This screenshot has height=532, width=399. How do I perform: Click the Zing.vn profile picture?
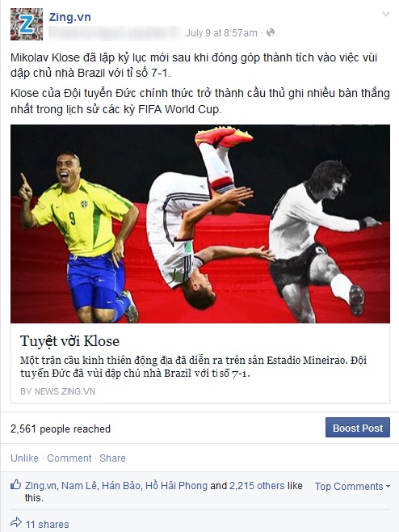click(x=27, y=24)
